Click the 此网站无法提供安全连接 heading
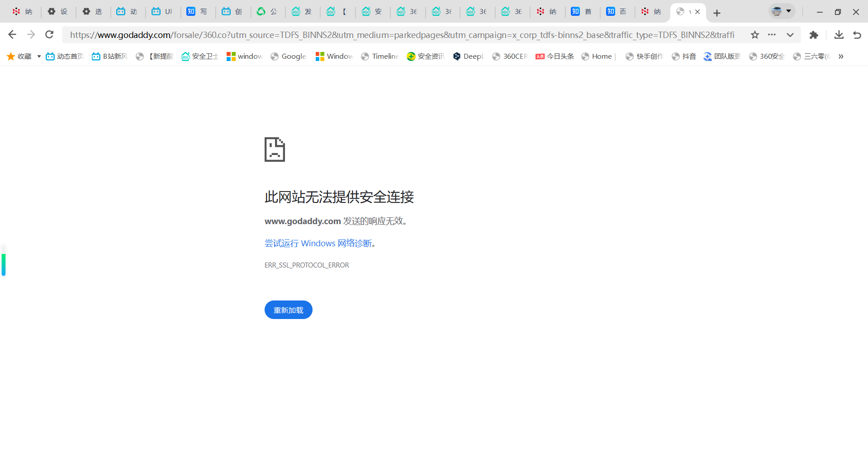 [x=339, y=197]
